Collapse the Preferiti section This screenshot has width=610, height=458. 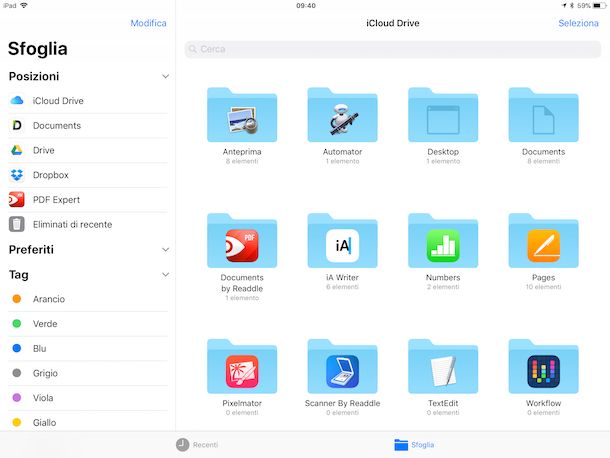click(x=165, y=249)
